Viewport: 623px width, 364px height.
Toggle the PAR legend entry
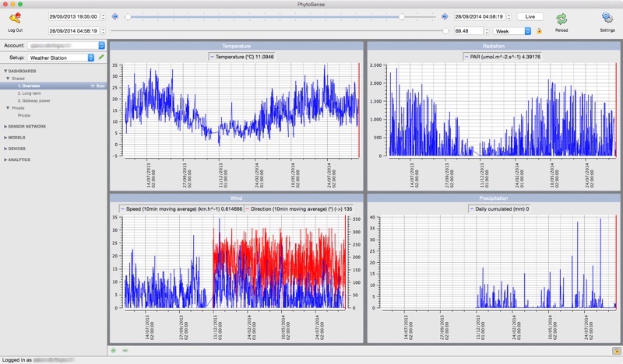(x=502, y=57)
